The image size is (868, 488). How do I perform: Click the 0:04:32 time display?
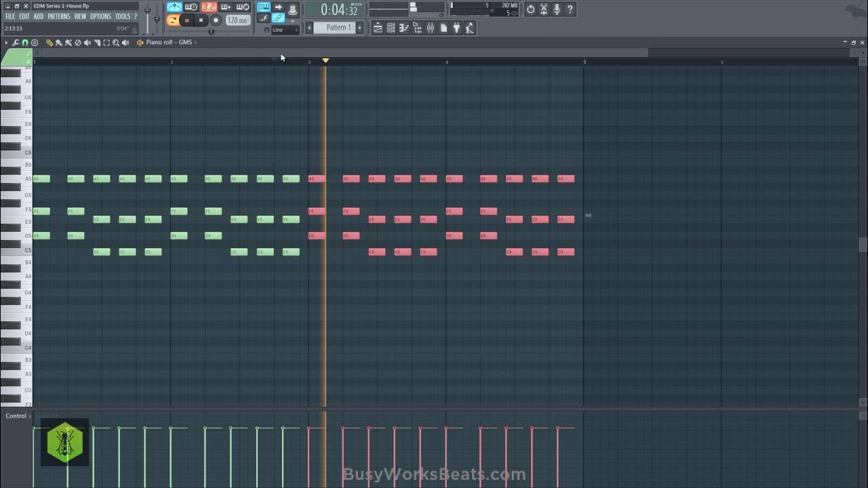point(334,9)
